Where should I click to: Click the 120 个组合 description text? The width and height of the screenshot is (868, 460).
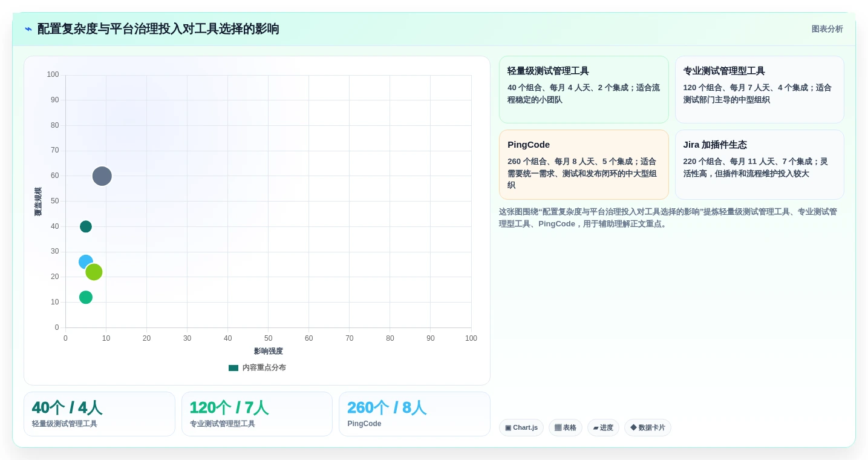pyautogui.click(x=757, y=94)
